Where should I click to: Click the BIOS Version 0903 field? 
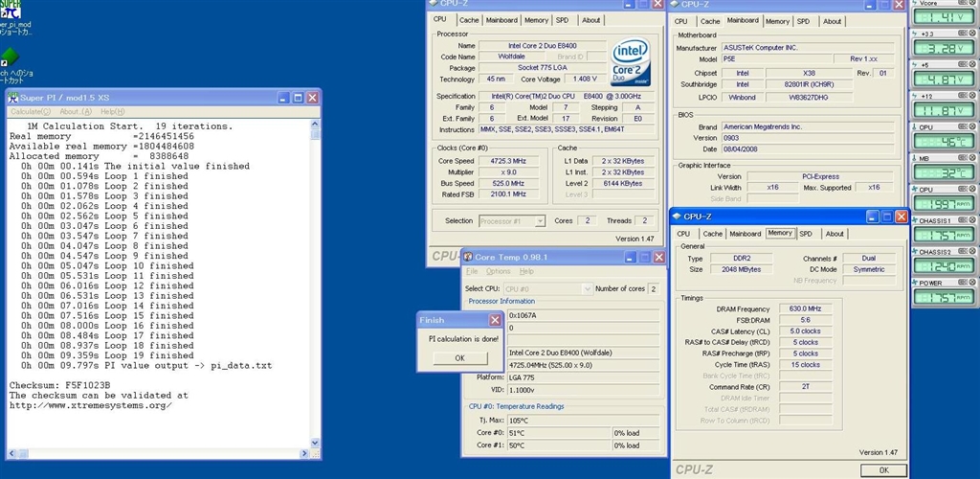coord(810,138)
